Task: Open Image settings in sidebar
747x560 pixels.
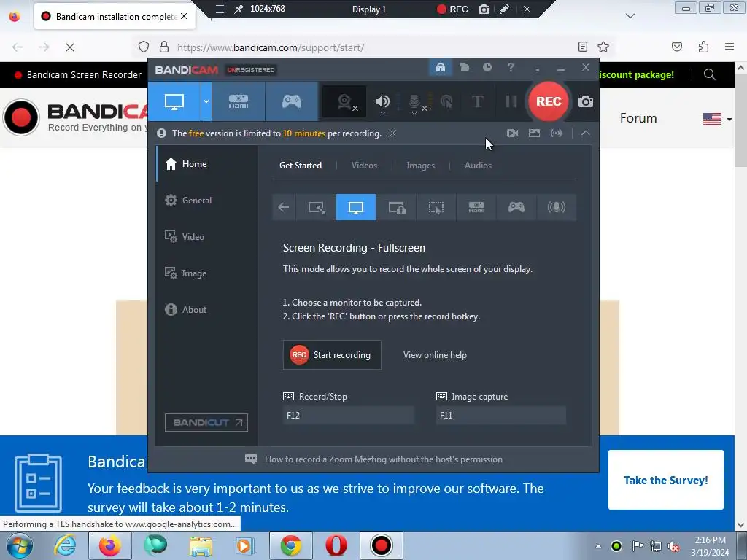Action: pos(206,273)
